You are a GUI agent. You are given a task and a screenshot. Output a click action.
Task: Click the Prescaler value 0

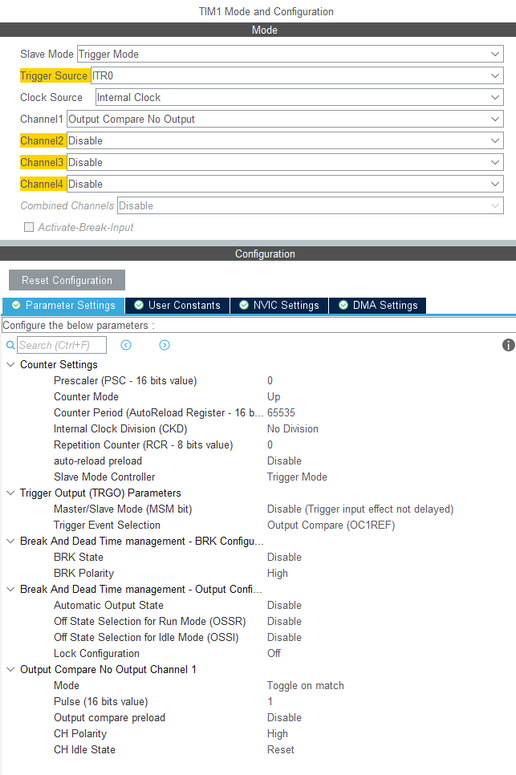(270, 381)
